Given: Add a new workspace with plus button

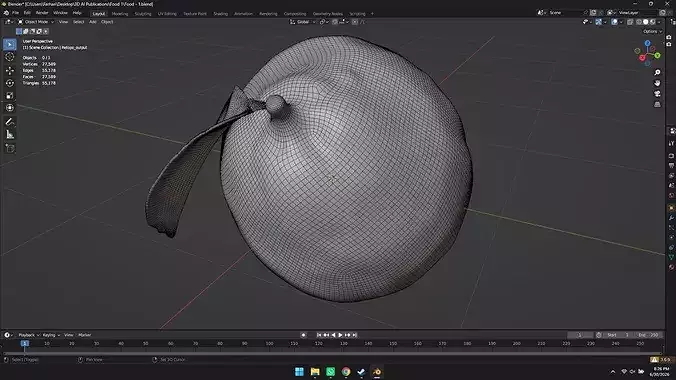Looking at the screenshot, I should 372,14.
